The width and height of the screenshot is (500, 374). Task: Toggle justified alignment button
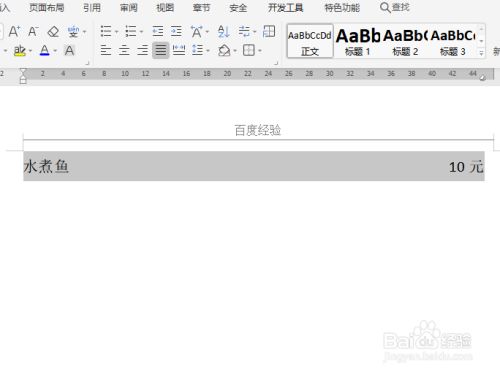161,50
